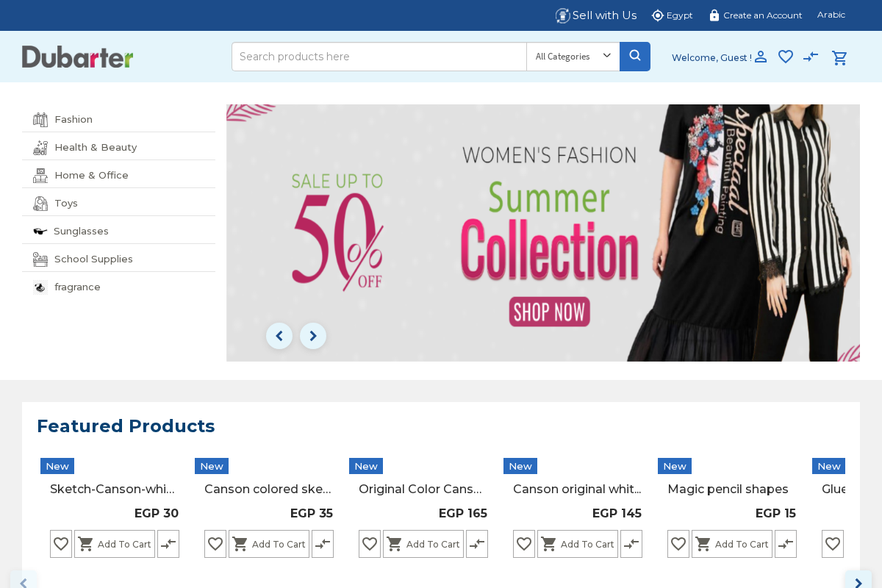Image resolution: width=882 pixels, height=588 pixels.
Task: Click the fragrance category icon in the sidebar
Action: pos(40,287)
